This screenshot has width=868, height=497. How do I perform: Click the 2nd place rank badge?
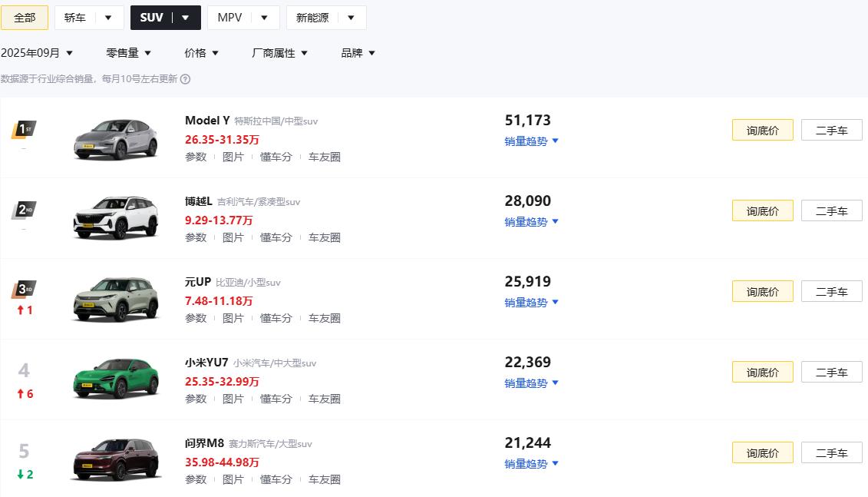click(x=24, y=209)
